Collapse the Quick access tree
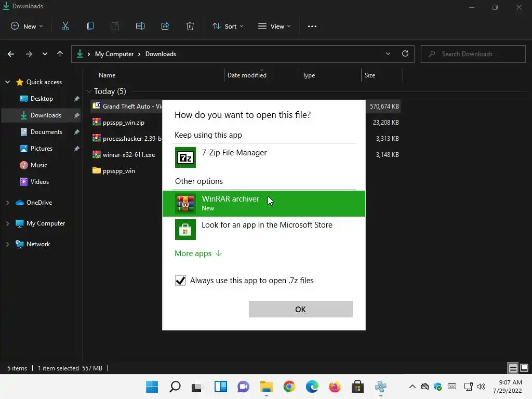Image resolution: width=532 pixels, height=399 pixels. [x=7, y=82]
